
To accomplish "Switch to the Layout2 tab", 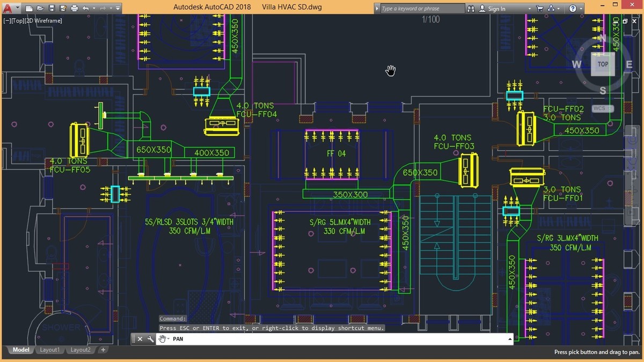I will pos(80,350).
